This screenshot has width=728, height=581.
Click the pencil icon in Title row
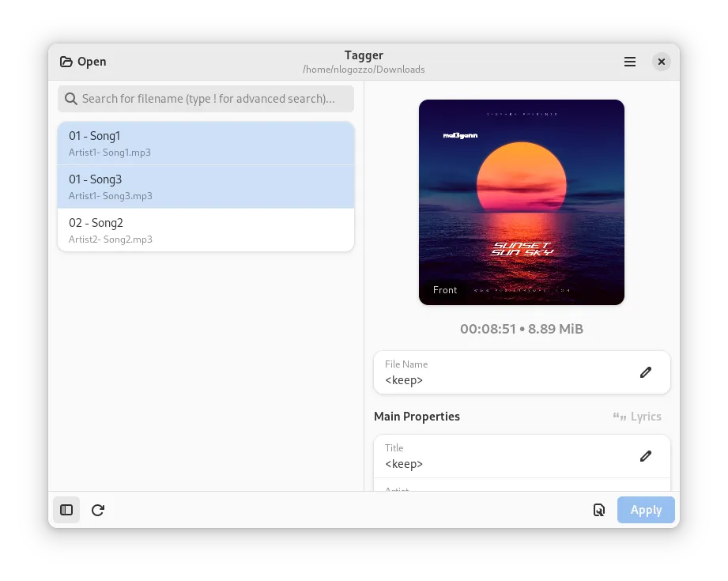coord(646,456)
